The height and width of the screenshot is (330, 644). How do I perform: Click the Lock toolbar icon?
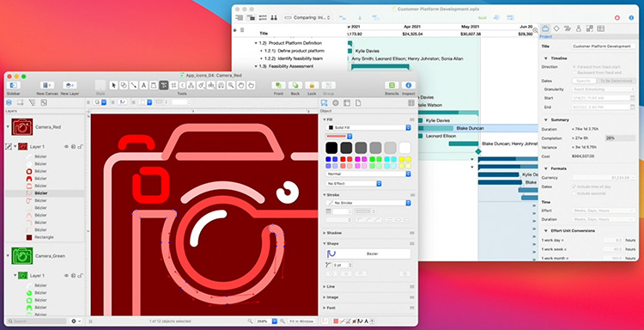pos(312,85)
